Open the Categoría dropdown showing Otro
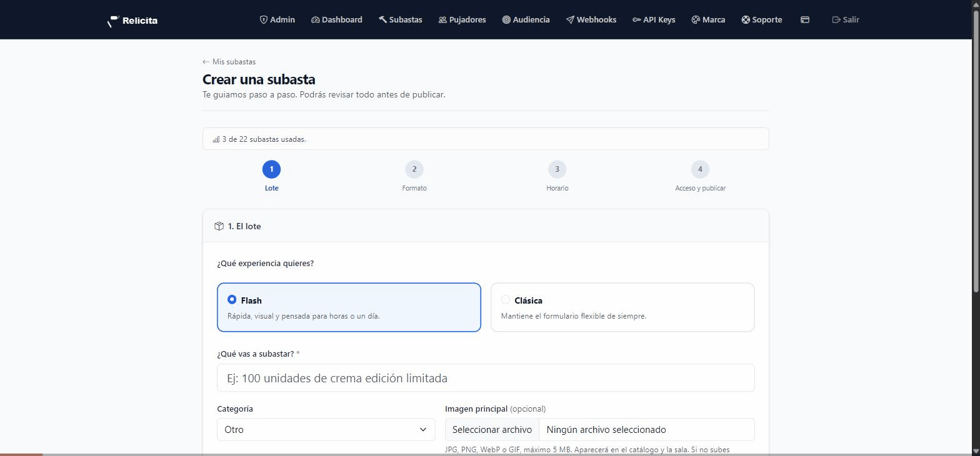The image size is (980, 456). click(326, 430)
